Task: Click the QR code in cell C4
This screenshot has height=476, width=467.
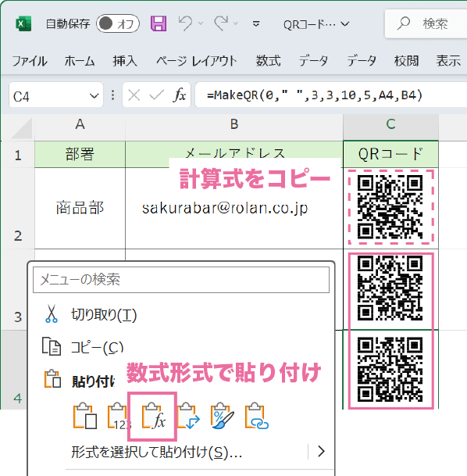Action: [390, 370]
